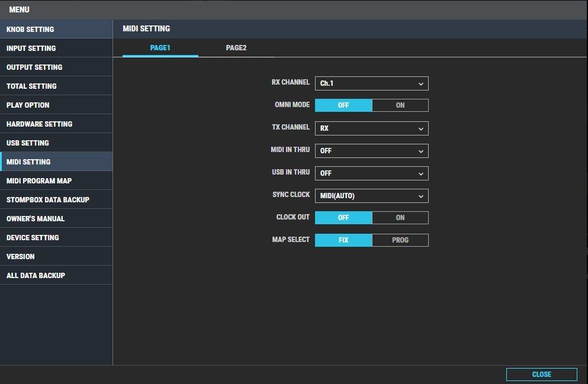Expand the TX CHANNEL dropdown
The height and width of the screenshot is (384, 588).
click(371, 128)
